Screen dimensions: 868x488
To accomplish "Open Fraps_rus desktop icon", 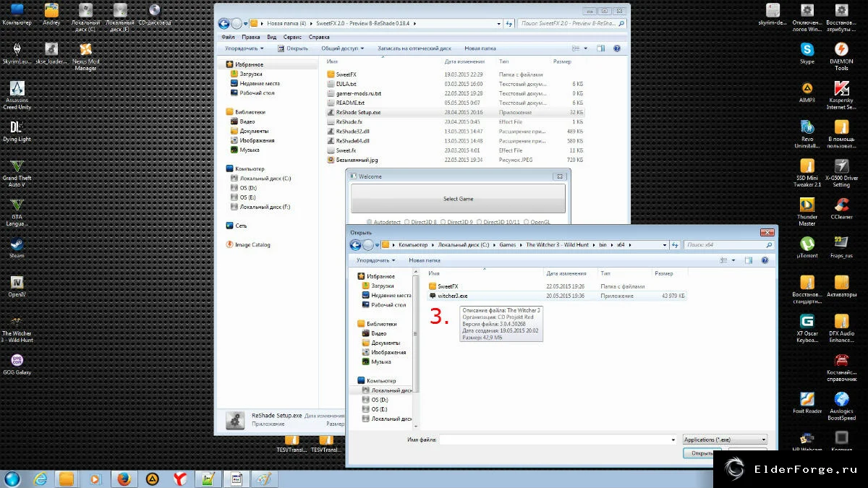I will coord(841,247).
